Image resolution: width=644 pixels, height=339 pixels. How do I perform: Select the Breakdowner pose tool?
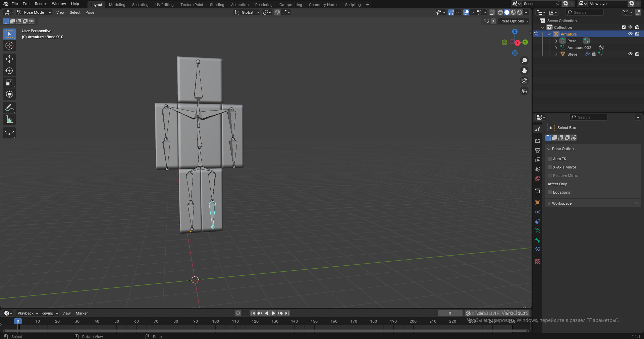pyautogui.click(x=9, y=133)
